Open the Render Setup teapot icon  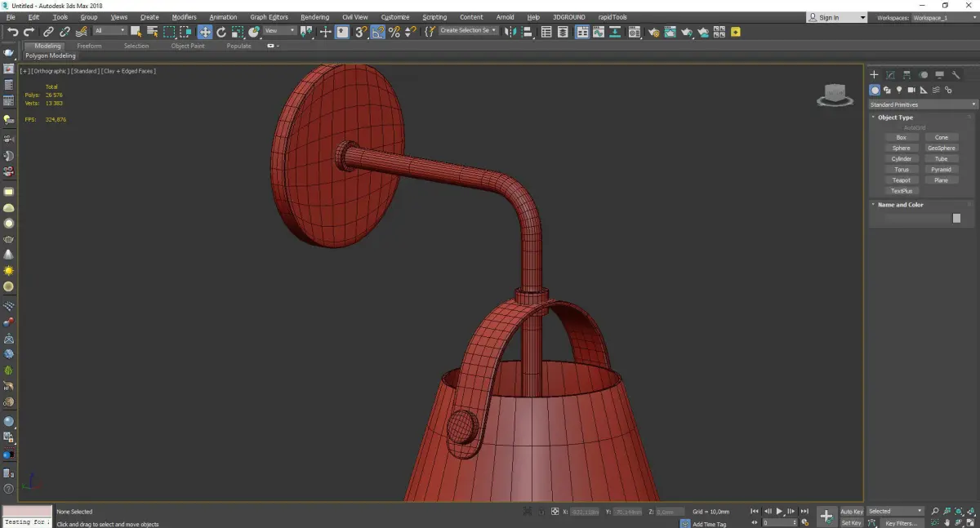[653, 32]
